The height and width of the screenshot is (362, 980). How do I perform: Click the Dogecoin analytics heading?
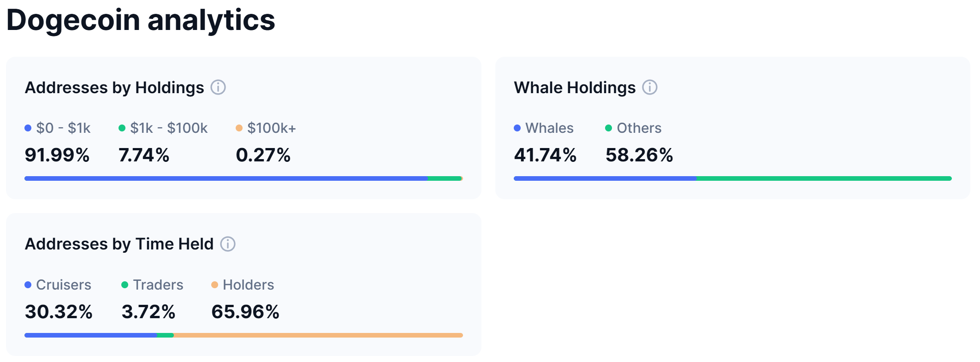[141, 20]
